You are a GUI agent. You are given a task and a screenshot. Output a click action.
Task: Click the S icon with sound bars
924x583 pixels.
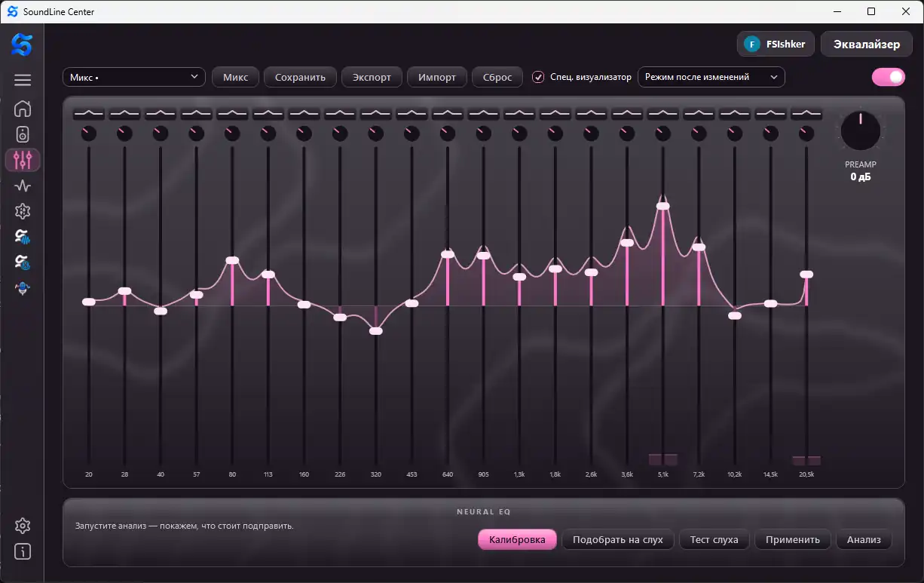pos(23,237)
